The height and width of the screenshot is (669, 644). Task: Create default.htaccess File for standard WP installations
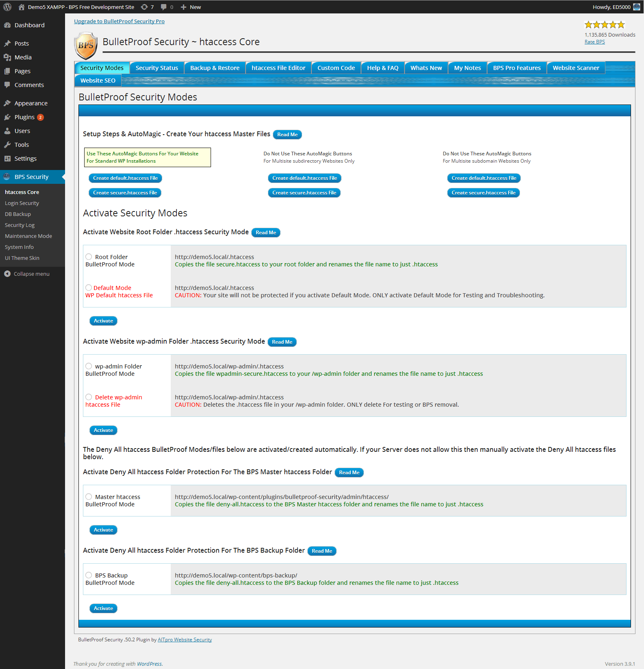(x=126, y=178)
